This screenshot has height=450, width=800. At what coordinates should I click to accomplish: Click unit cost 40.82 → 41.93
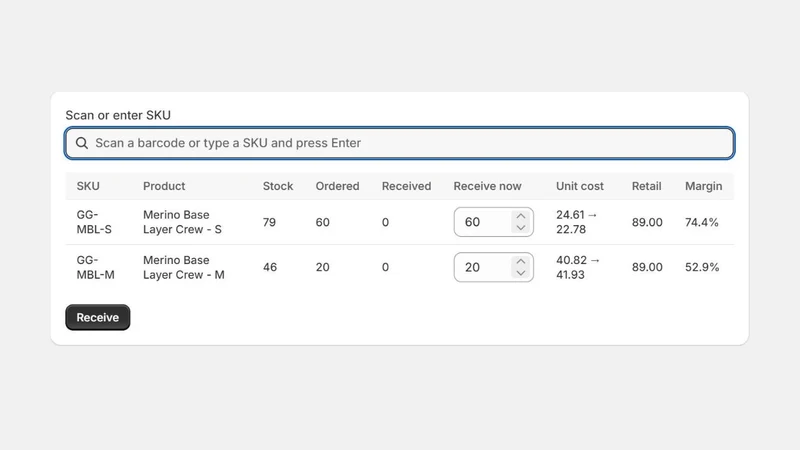tap(578, 267)
